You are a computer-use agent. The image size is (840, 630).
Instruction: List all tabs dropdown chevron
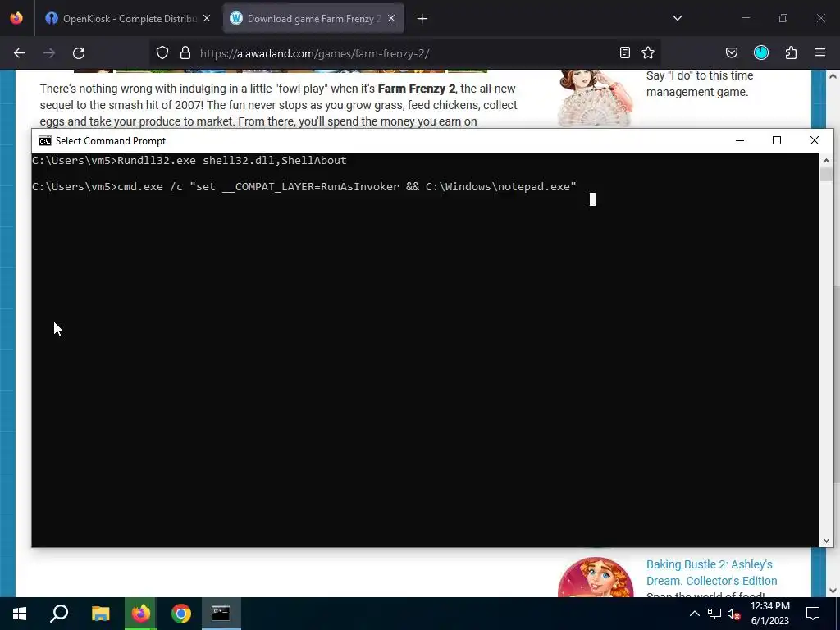pos(678,18)
